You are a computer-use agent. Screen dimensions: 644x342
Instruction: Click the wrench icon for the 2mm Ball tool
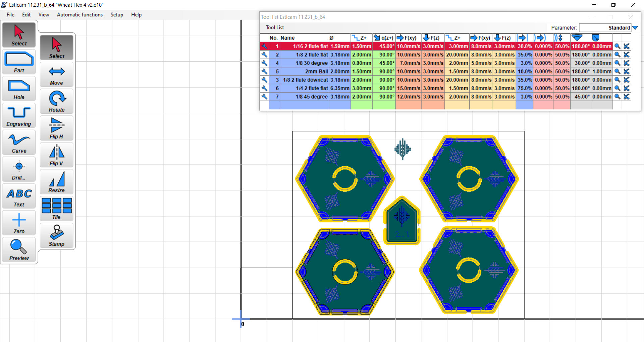click(x=264, y=71)
